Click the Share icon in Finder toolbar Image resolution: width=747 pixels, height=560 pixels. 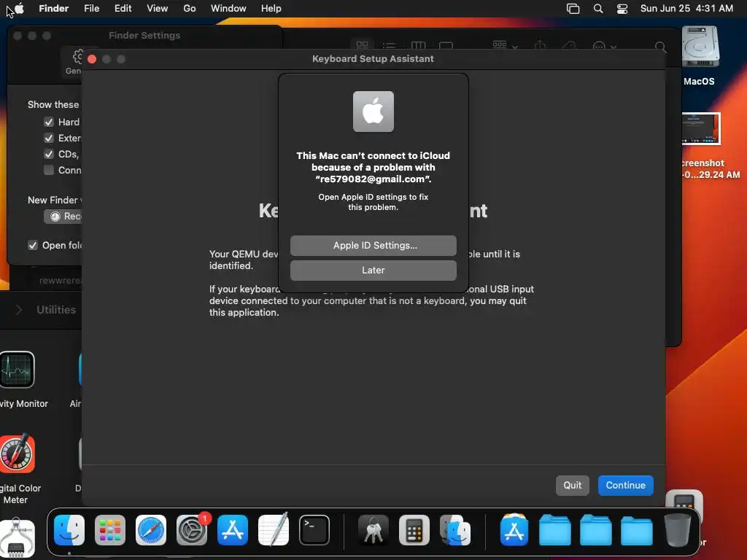pos(540,46)
